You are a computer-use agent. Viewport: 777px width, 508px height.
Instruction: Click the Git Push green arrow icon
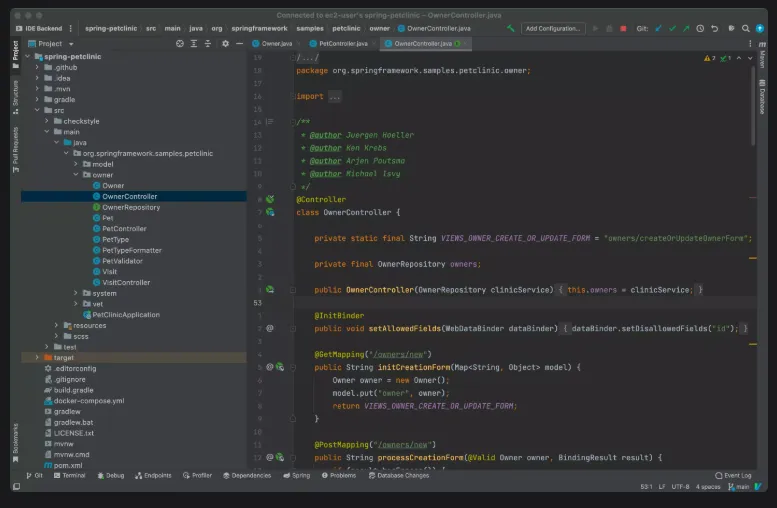pos(686,29)
